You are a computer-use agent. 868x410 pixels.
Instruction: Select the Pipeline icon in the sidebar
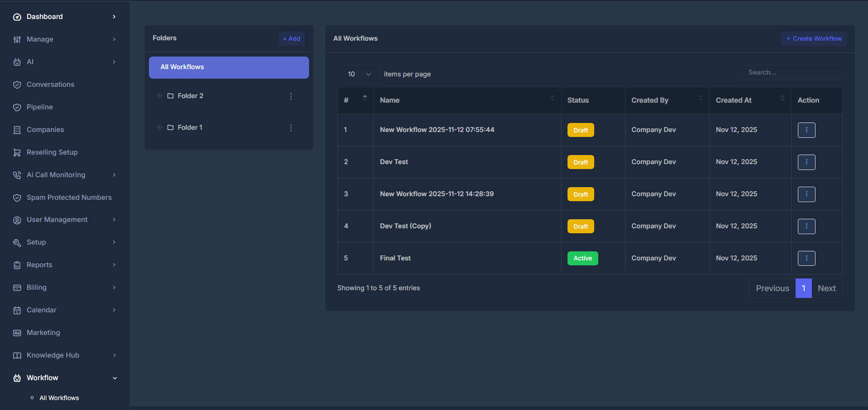click(x=17, y=107)
